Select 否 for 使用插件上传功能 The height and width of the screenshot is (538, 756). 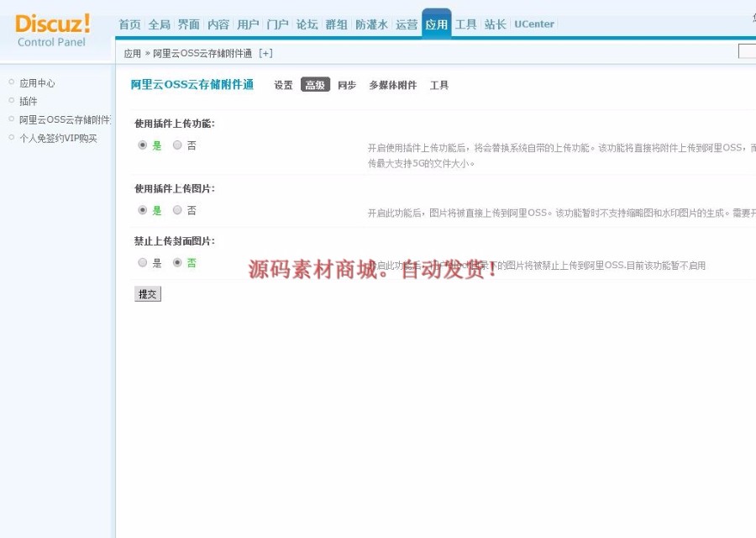[x=177, y=145]
